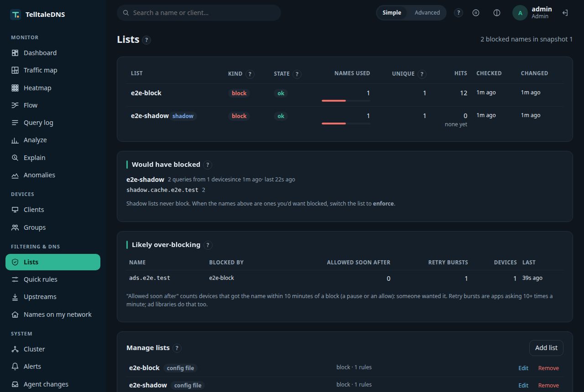Viewport: 584px width, 392px height.
Task: Go to Groups in the sidebar
Action: pyautogui.click(x=53, y=227)
